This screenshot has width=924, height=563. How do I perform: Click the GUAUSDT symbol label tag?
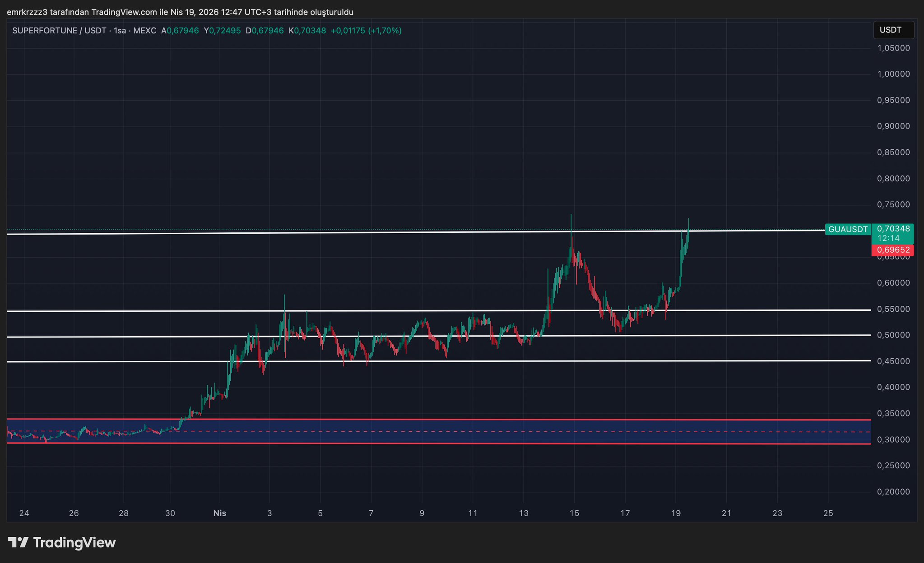coord(847,229)
